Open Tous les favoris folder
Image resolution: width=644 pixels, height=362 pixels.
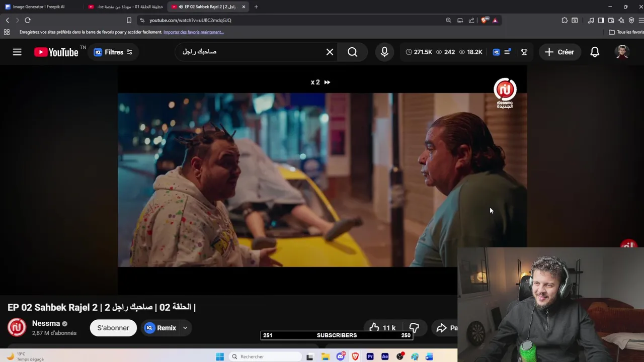coord(626,32)
